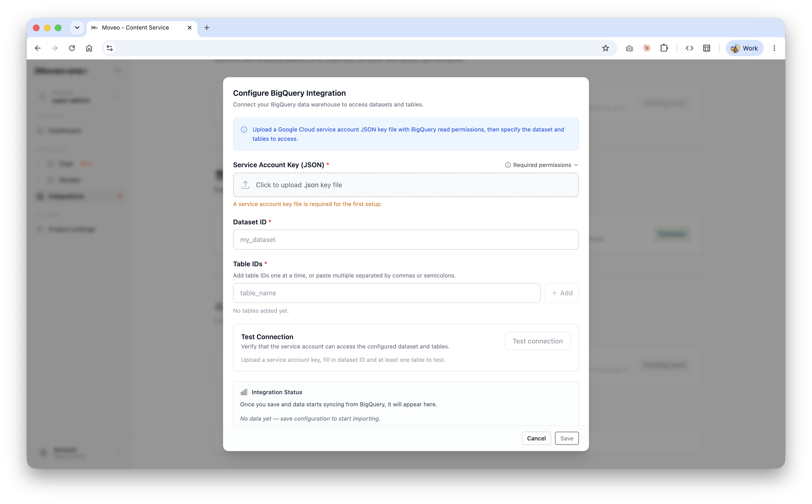Cancel the BigQuery configuration dialog

[536, 438]
